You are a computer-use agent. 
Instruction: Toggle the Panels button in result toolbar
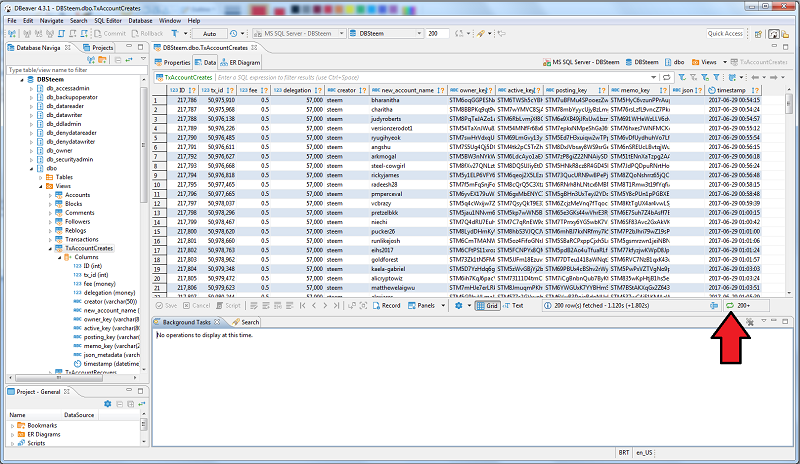(x=421, y=306)
